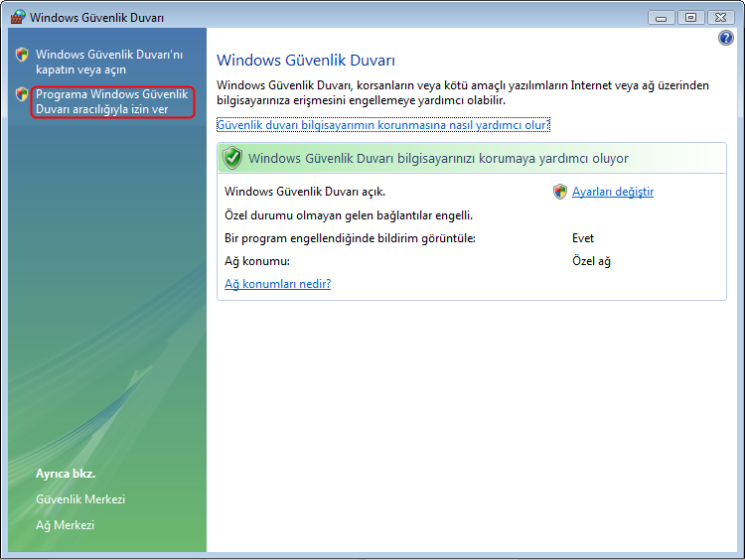Click the green shield checkmark status icon
Image resolution: width=745 pixels, height=560 pixels.
click(x=232, y=158)
